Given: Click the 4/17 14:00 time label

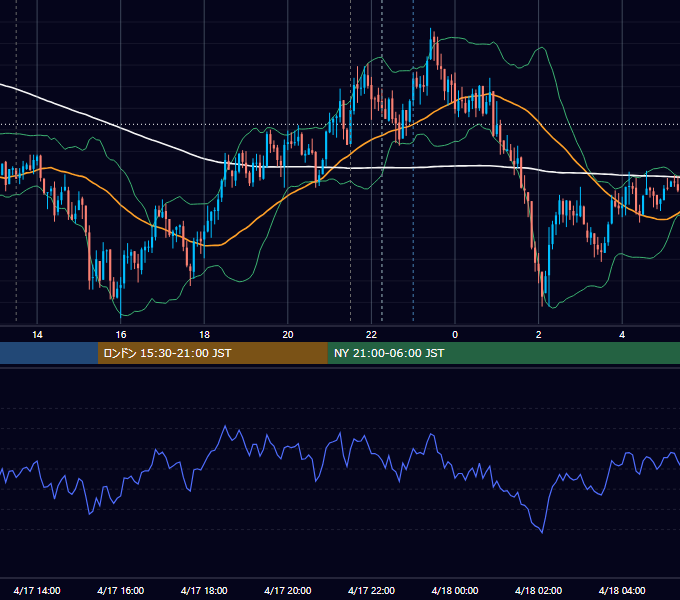Looking at the screenshot, I should (37, 590).
